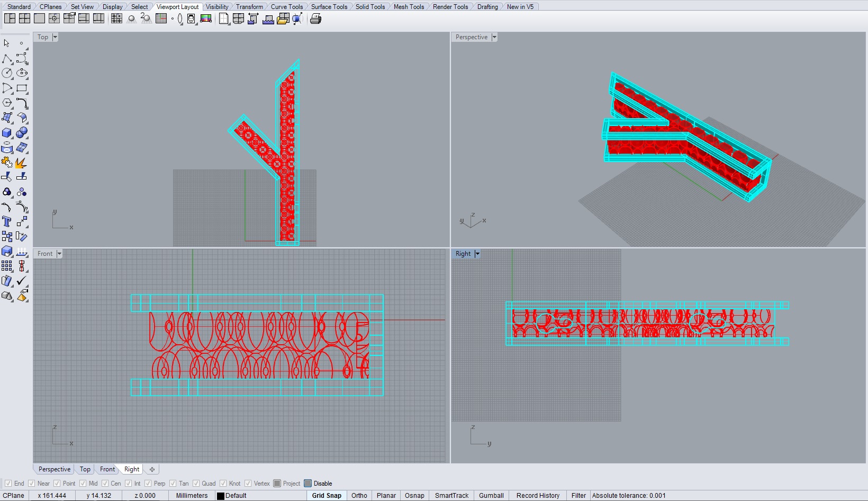
Task: Open the background bitmap color icon
Action: pyautogui.click(x=206, y=19)
